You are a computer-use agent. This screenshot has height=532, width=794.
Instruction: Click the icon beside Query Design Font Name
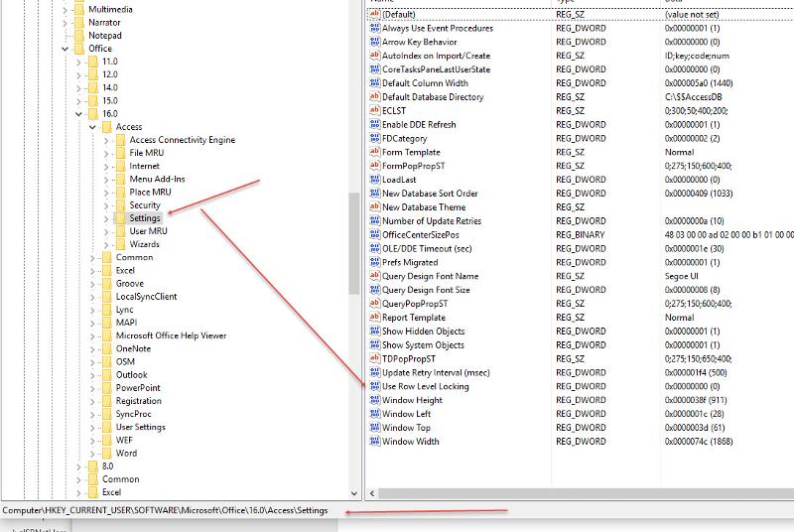pos(375,276)
